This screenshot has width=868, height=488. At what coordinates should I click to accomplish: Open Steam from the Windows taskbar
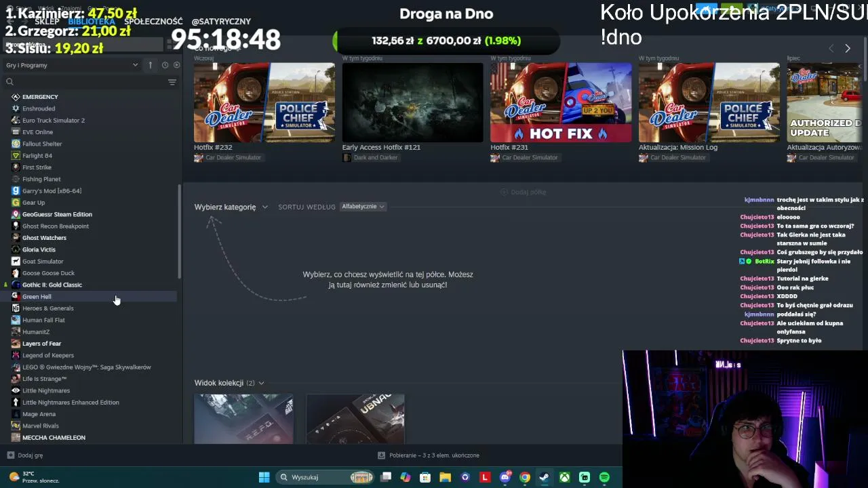544,477
